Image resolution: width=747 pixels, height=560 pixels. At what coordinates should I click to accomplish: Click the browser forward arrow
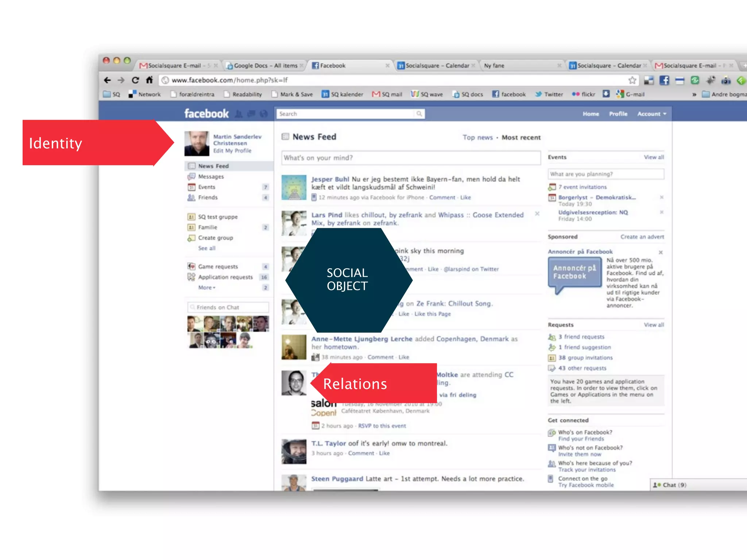121,80
